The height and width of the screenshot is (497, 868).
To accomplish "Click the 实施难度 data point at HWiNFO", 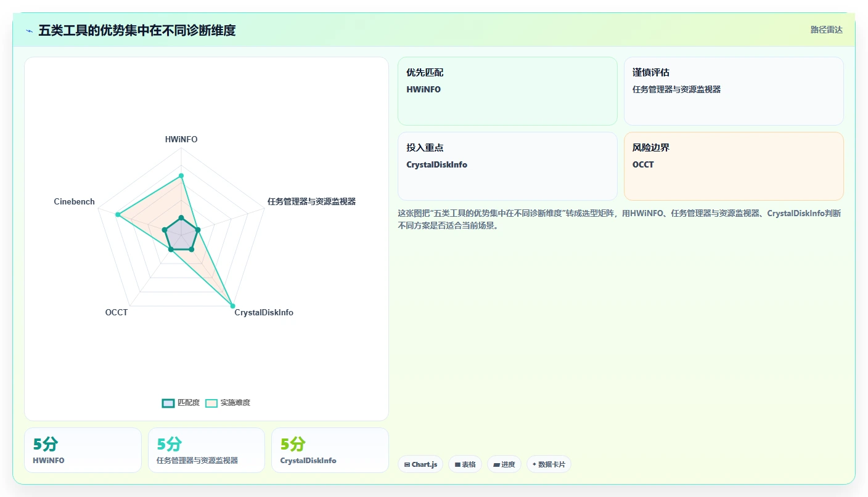I will 181,176.
